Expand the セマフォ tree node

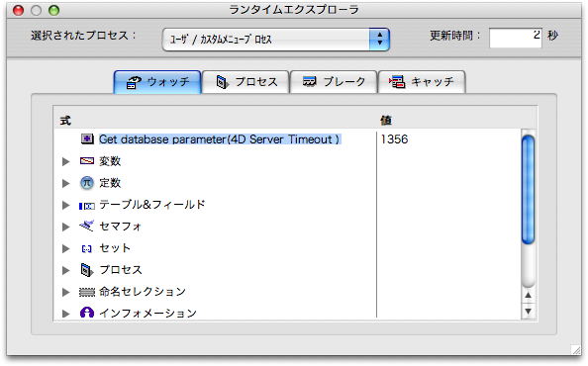pyautogui.click(x=66, y=227)
